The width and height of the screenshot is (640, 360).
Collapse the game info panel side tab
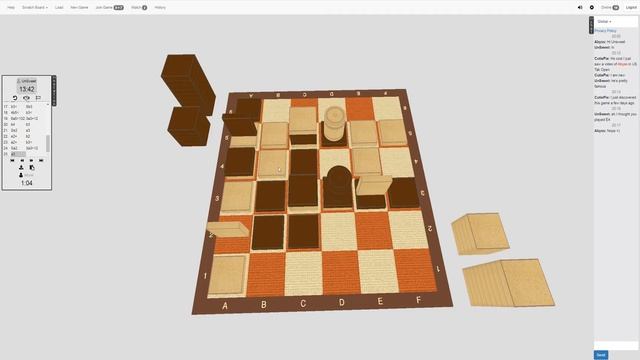[x=54, y=91]
